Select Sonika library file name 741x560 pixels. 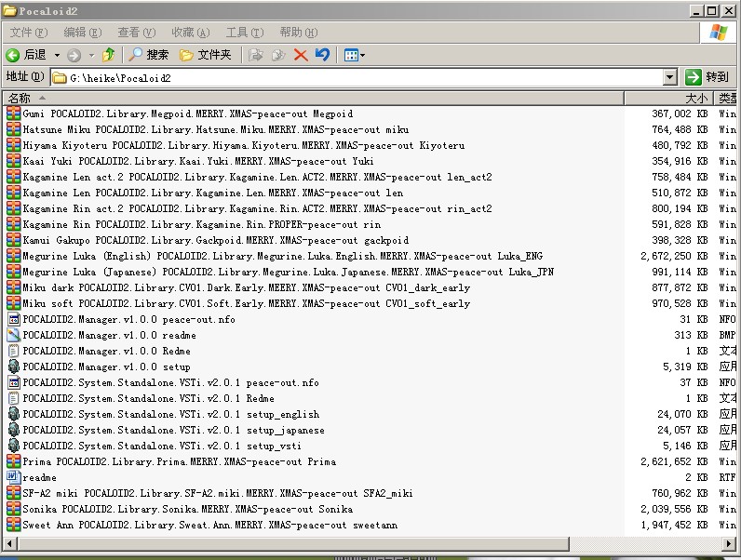coord(188,509)
